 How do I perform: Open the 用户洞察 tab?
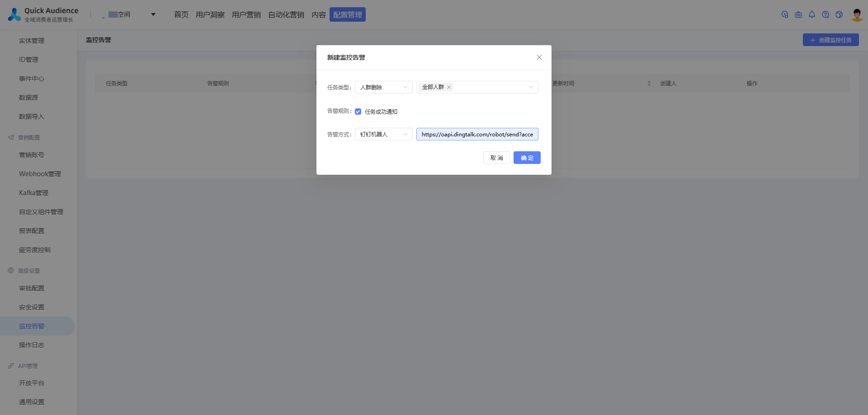coord(210,14)
